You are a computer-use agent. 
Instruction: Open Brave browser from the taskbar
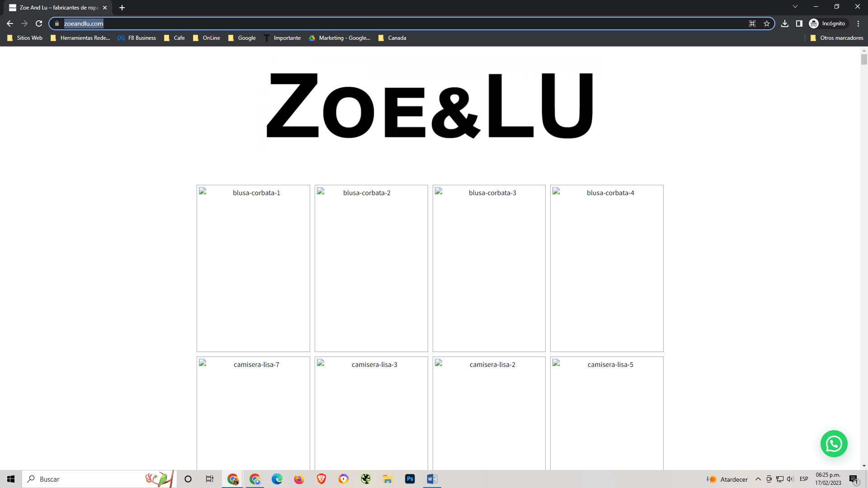click(x=321, y=479)
